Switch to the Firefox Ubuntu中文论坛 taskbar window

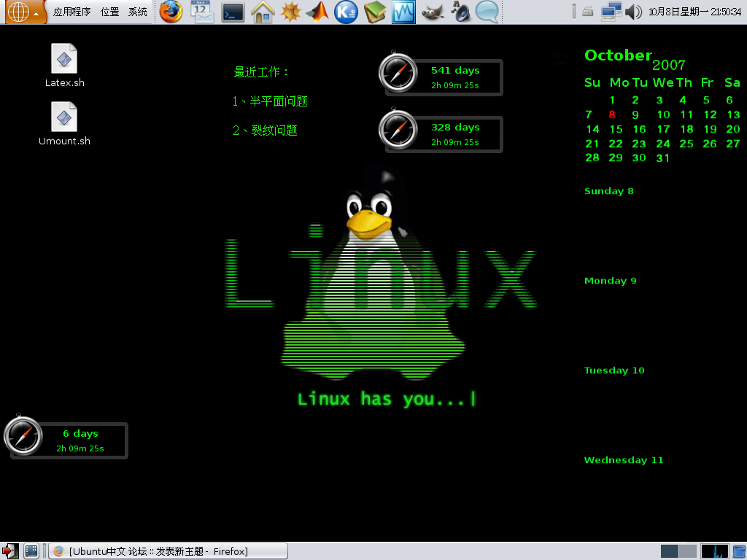tap(169, 551)
